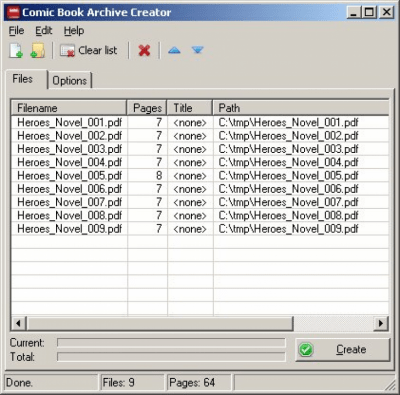Clear the file list
Viewport: 400px width, 395px height.
click(x=89, y=51)
